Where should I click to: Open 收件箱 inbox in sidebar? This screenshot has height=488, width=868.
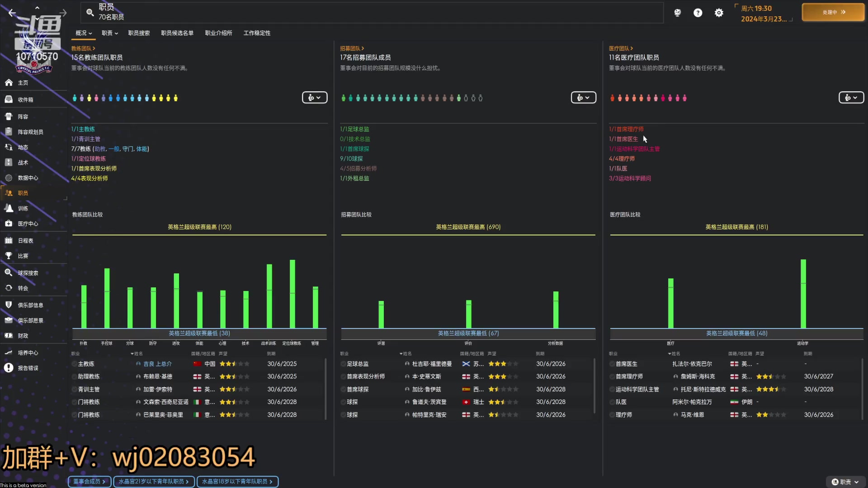click(33, 99)
